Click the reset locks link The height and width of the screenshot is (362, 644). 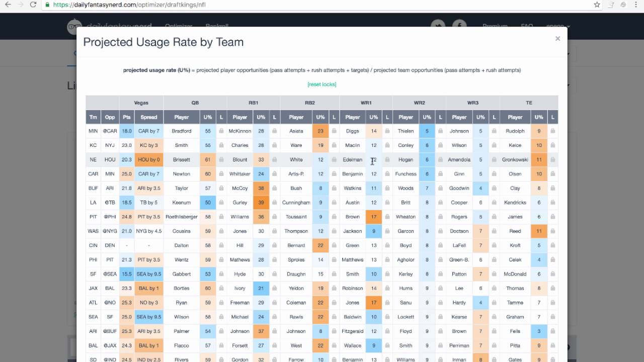[x=322, y=84]
